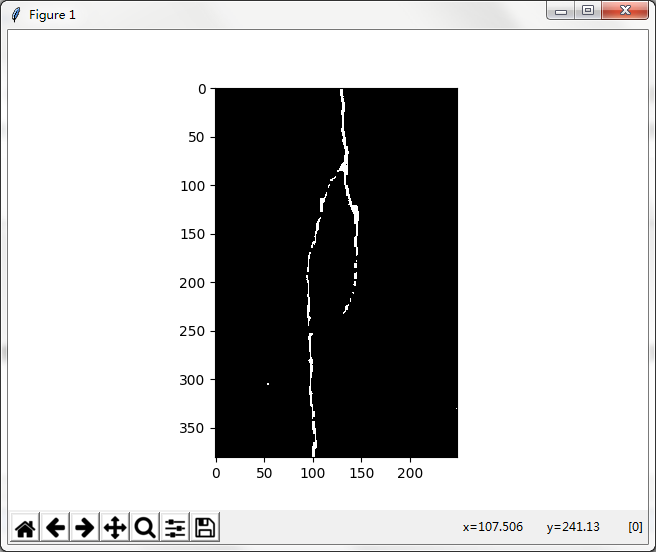Maximize the Figure 1 window

pos(588,10)
